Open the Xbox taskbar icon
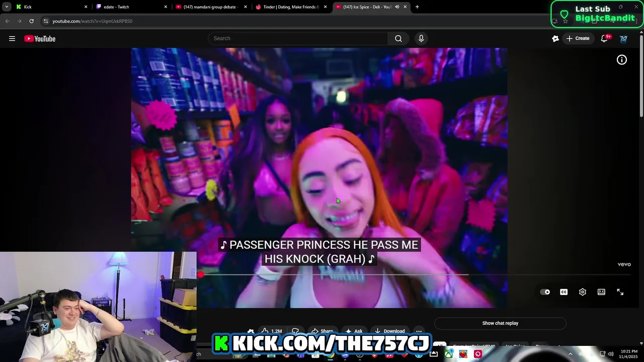 pos(448,354)
